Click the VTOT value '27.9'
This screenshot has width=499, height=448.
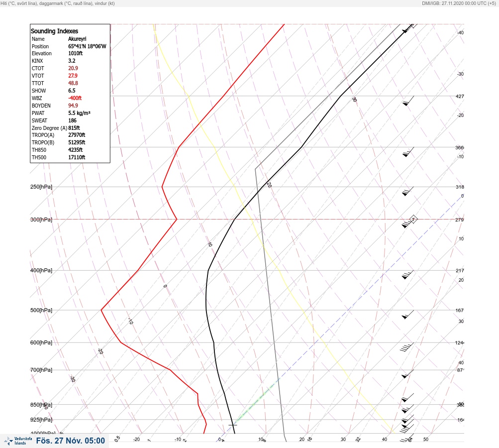click(x=73, y=76)
